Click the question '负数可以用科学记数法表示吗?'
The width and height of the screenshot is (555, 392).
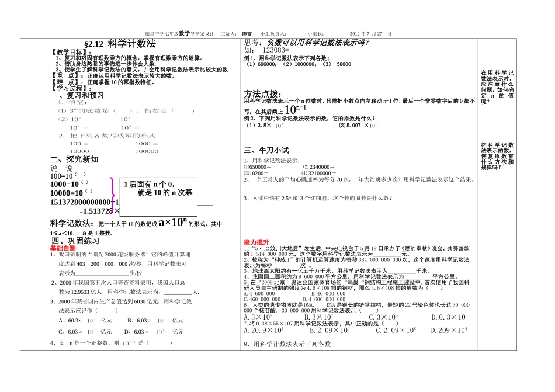tap(317, 43)
